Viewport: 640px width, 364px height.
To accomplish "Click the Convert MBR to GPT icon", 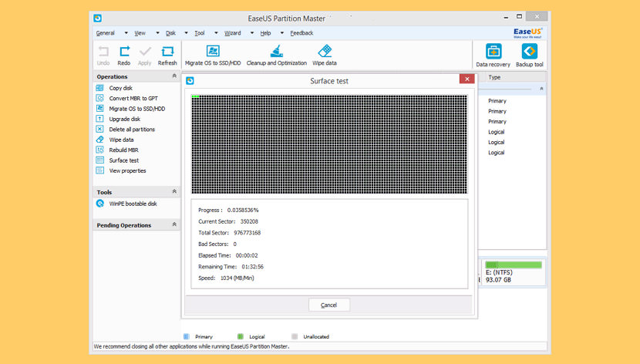I will 100,98.
